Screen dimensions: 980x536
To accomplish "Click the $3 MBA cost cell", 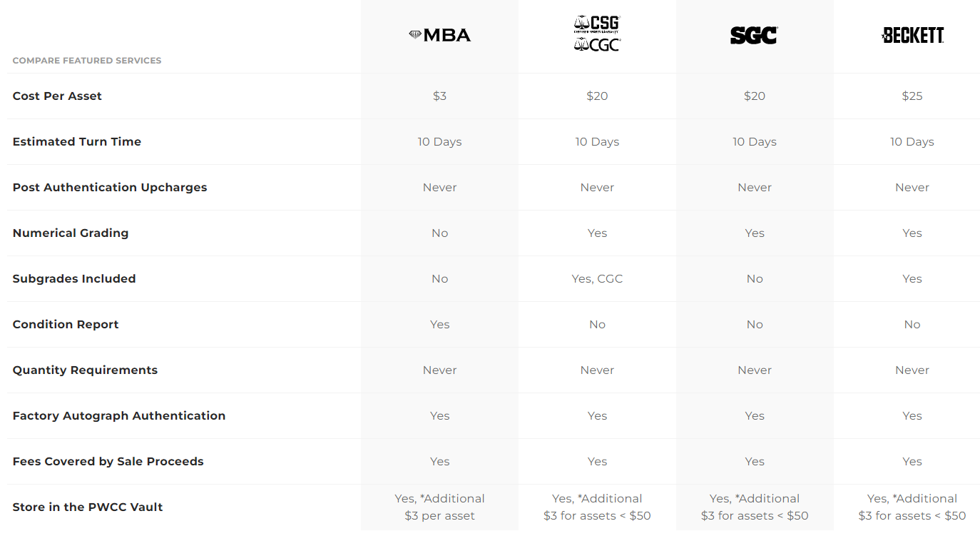I will click(x=439, y=96).
